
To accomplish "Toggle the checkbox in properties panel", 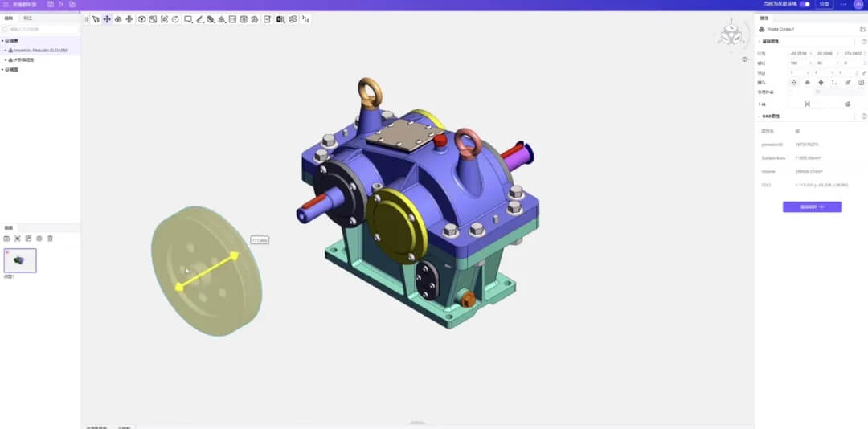I will click(789, 92).
